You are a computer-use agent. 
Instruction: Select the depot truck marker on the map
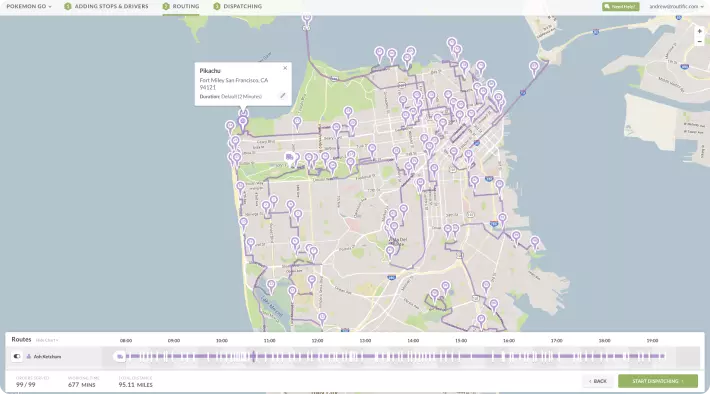click(289, 158)
